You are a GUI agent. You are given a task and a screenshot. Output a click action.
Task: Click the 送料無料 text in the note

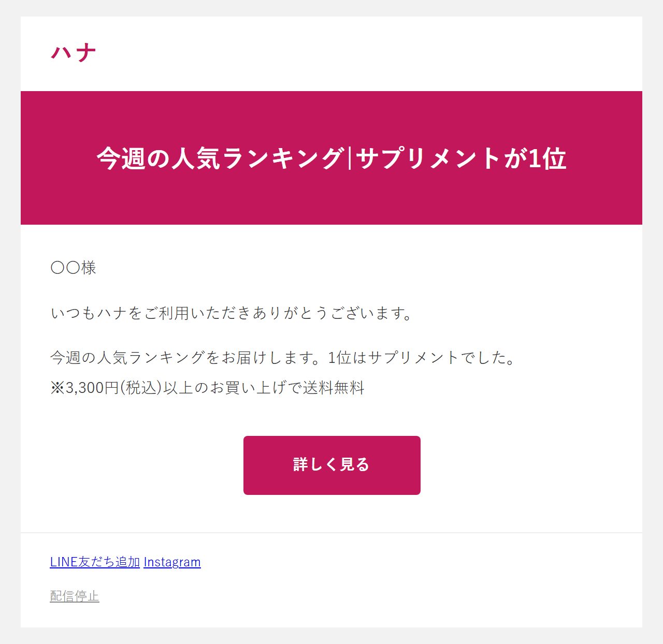(334, 387)
